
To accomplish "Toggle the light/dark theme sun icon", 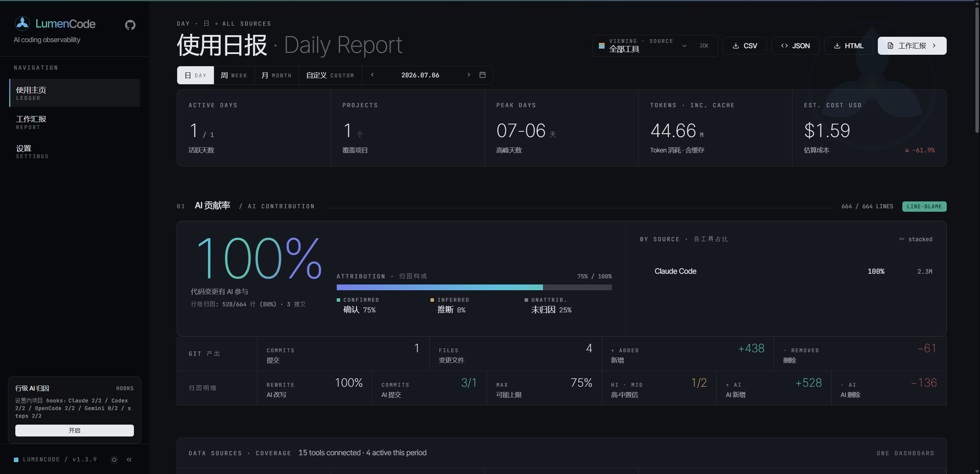I will pos(114,459).
